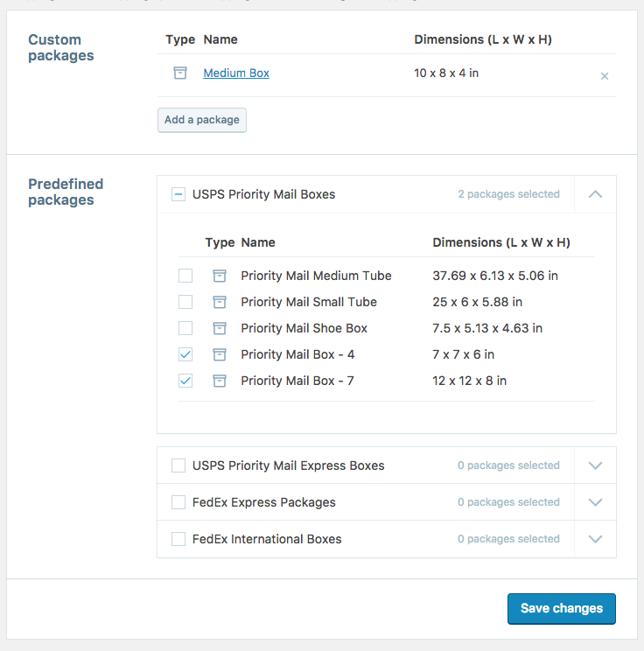Click '0 packages selected' for FedEx International Boxes
This screenshot has width=644, height=651.
[x=508, y=539]
